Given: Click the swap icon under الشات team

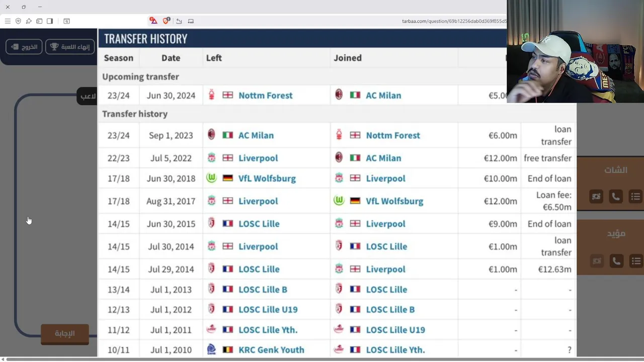Looking at the screenshot, I should (x=596, y=197).
